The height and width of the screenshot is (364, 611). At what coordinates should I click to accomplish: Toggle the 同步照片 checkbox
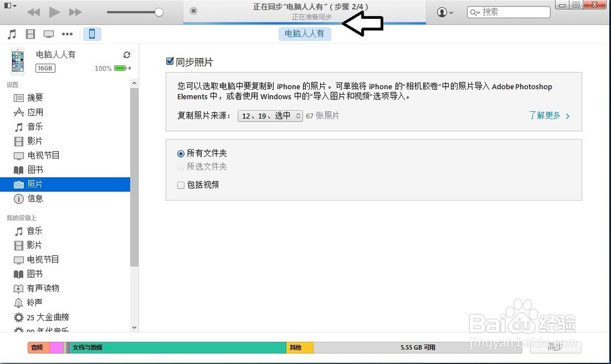click(169, 61)
